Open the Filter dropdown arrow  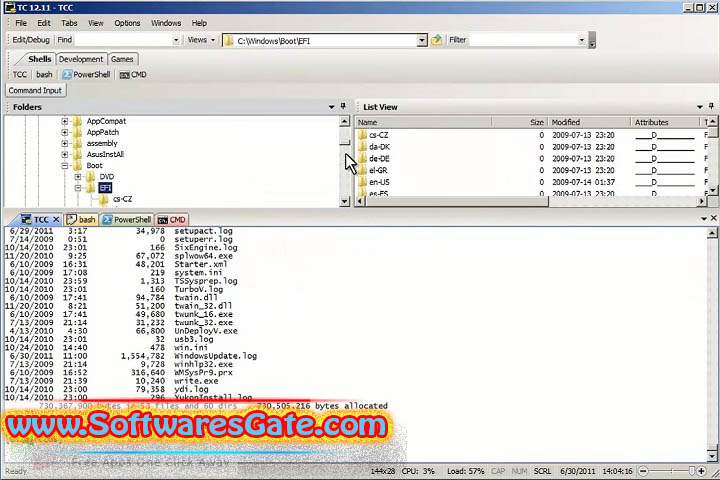(x=582, y=40)
